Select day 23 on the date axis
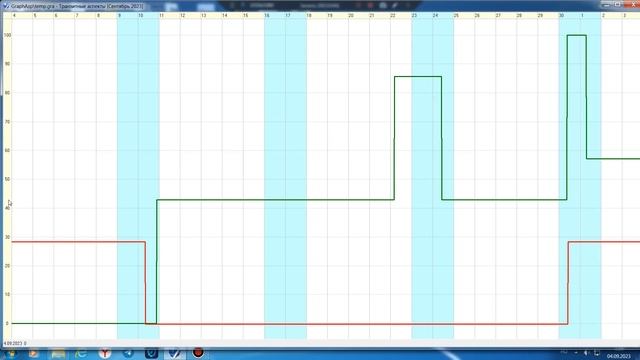Image resolution: width=640 pixels, height=360 pixels. pos(414,16)
